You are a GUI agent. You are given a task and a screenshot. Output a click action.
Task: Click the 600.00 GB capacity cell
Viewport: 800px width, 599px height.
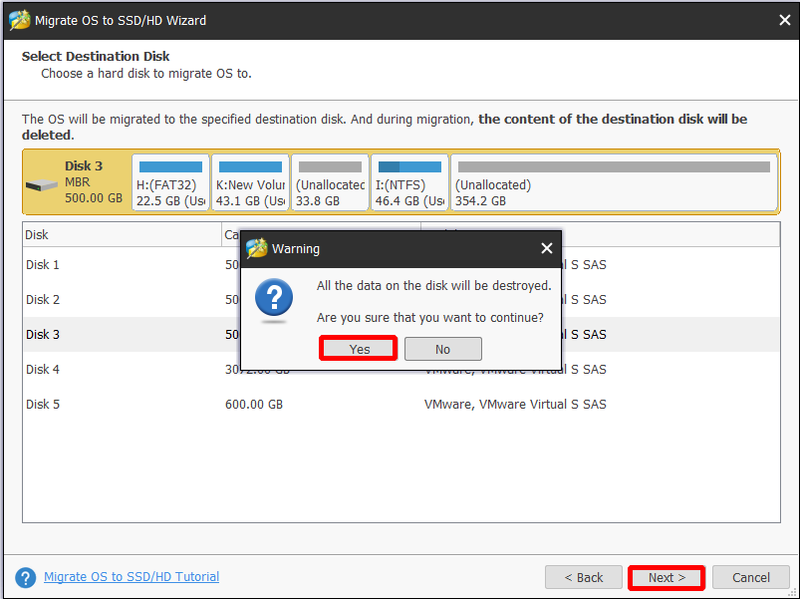point(254,405)
